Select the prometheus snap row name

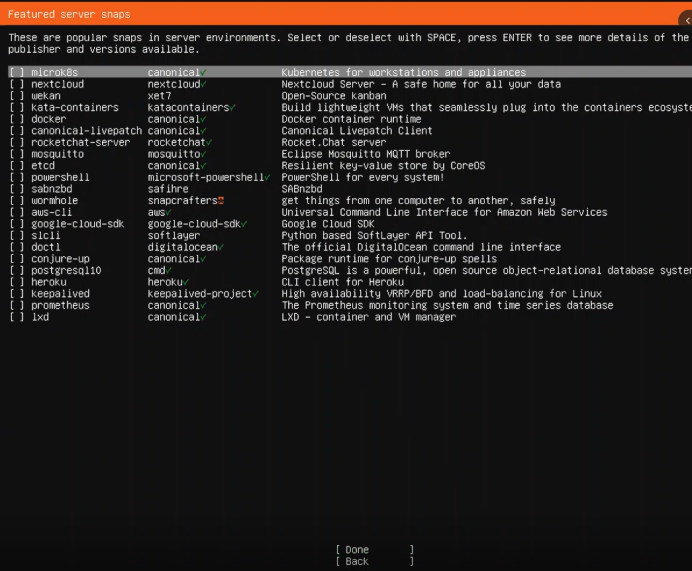(60, 305)
